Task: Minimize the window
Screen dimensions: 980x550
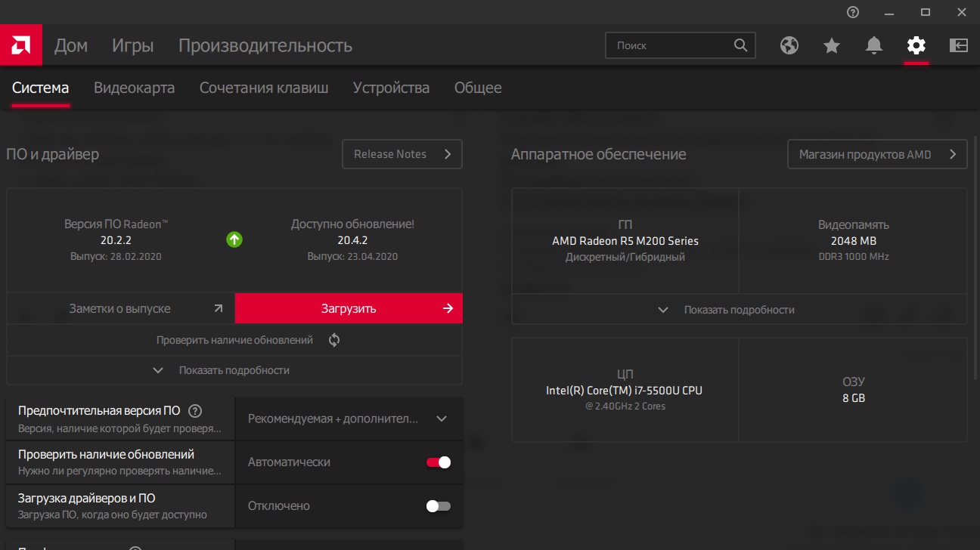Action: (x=889, y=12)
